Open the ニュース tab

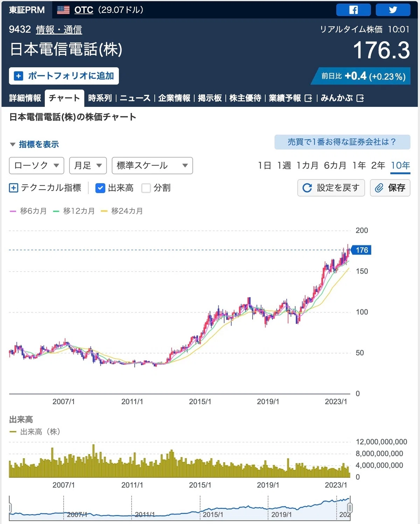coord(135,98)
